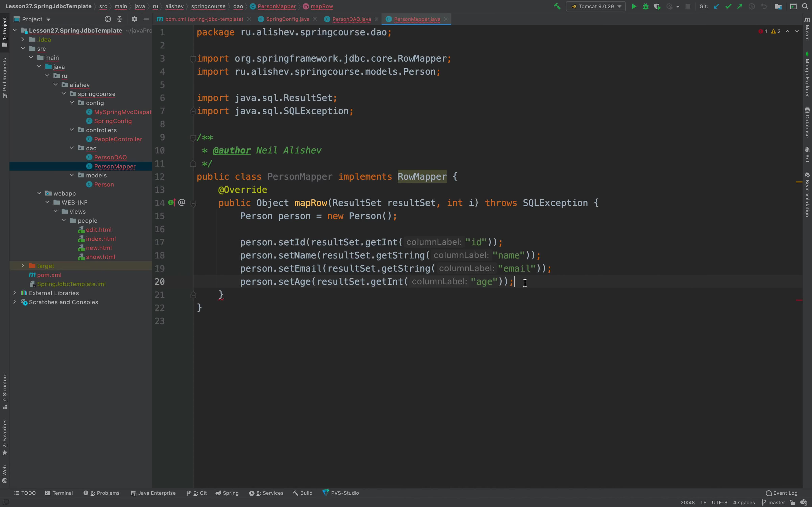Open the Tomcat 9.0.29 run configuration dropdown

click(x=596, y=6)
